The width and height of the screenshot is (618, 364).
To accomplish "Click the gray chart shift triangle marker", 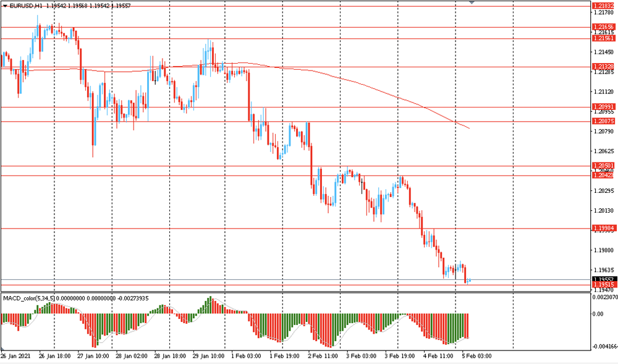I will point(472,3).
